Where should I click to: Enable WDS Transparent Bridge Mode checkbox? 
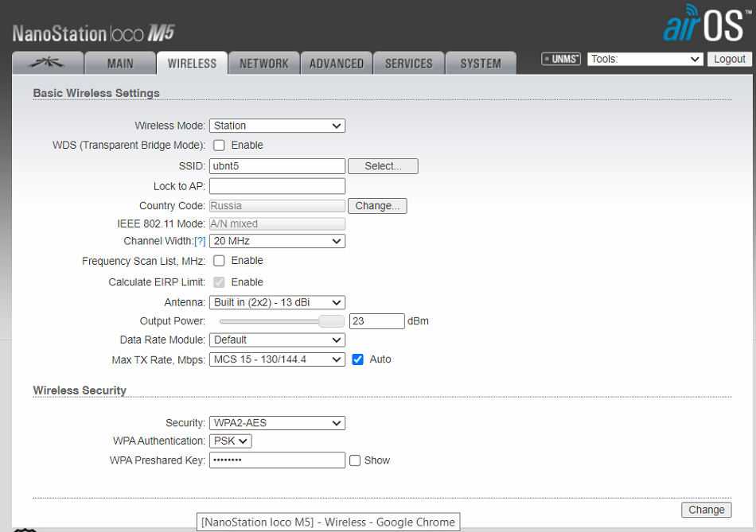coord(219,145)
